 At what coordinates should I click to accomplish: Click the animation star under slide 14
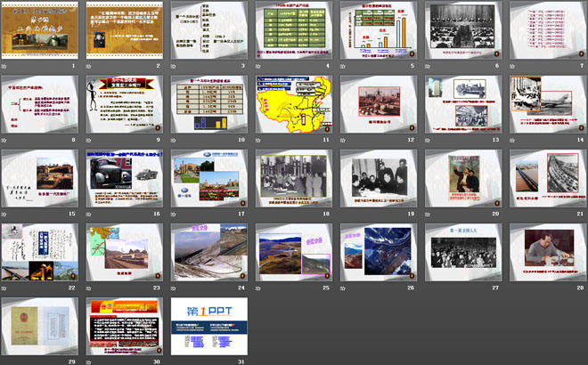click(512, 140)
